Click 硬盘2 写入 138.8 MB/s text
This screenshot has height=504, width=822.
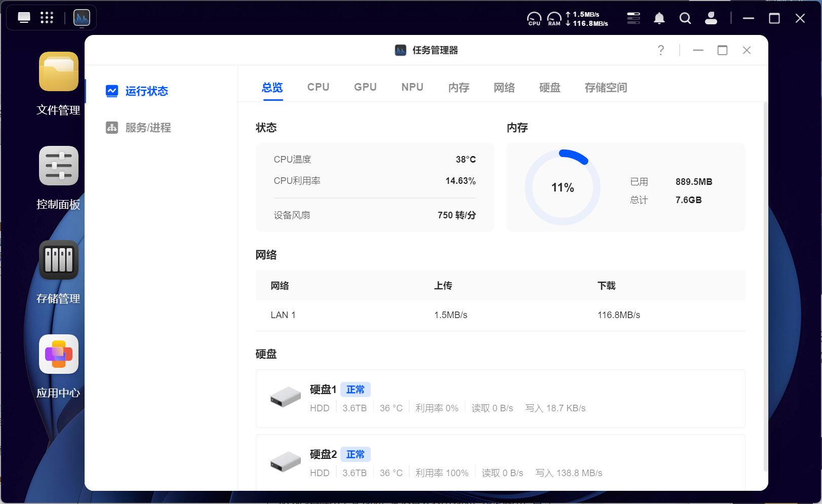[569, 473]
